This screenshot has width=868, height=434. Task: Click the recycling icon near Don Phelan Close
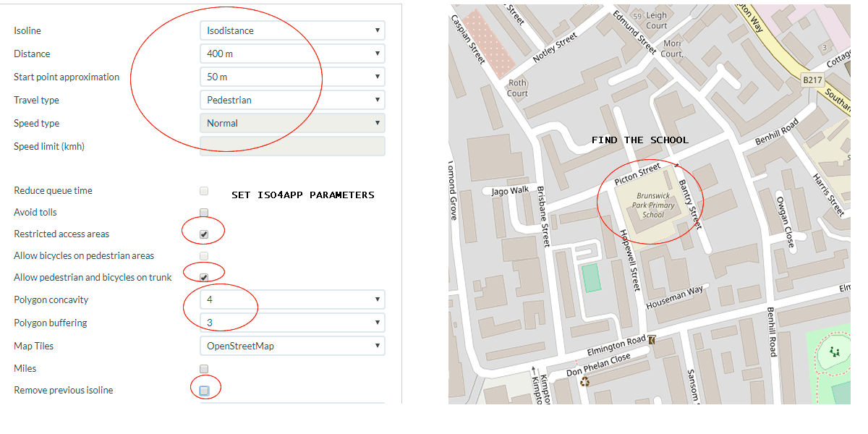(x=584, y=380)
